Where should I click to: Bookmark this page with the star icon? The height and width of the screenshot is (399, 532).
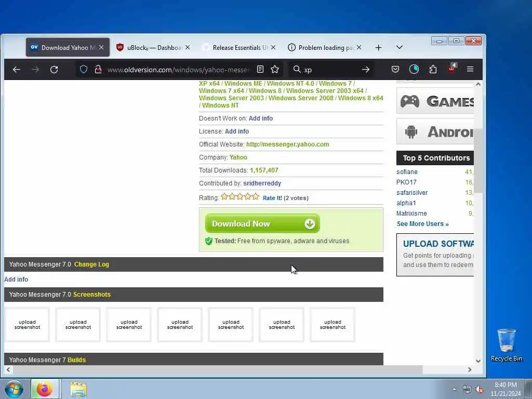(x=275, y=69)
